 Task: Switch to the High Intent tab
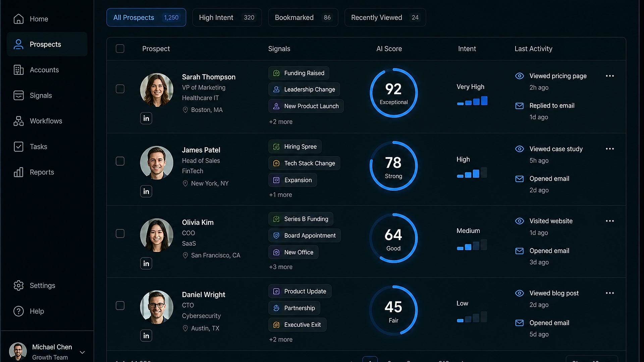[x=227, y=17]
